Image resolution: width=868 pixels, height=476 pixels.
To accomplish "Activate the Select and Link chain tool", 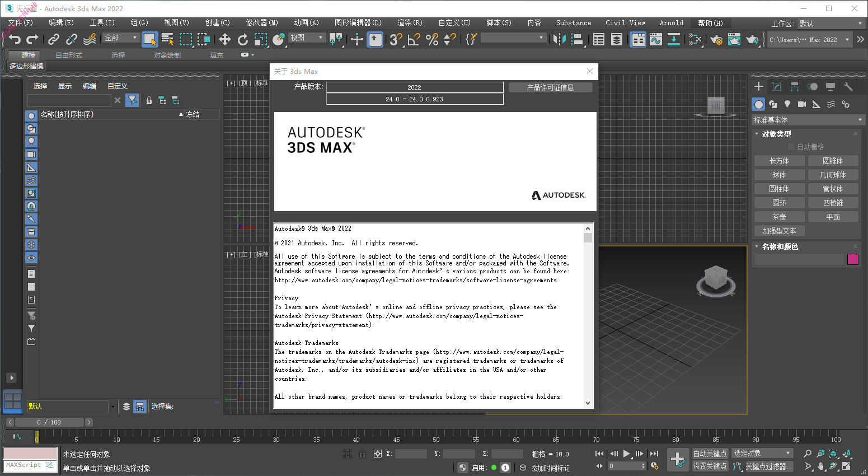I will click(x=54, y=39).
